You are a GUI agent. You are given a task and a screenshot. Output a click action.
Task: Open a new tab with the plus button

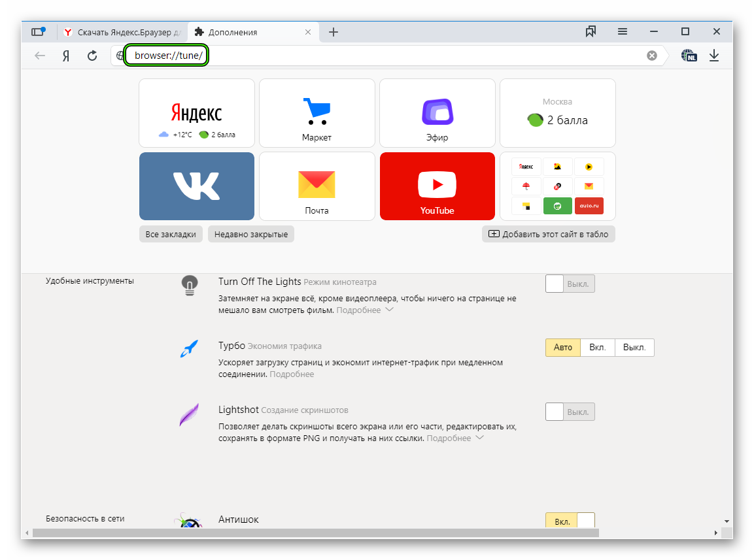point(334,32)
